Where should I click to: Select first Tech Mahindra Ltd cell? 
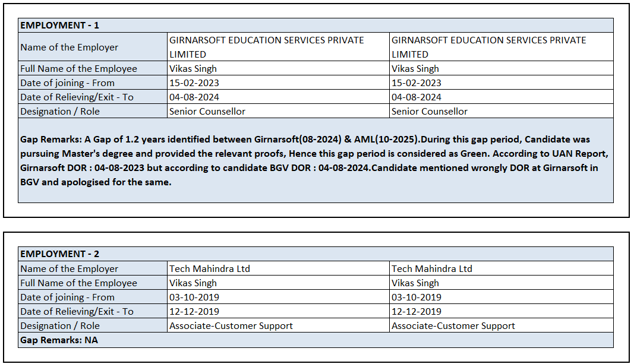point(278,268)
